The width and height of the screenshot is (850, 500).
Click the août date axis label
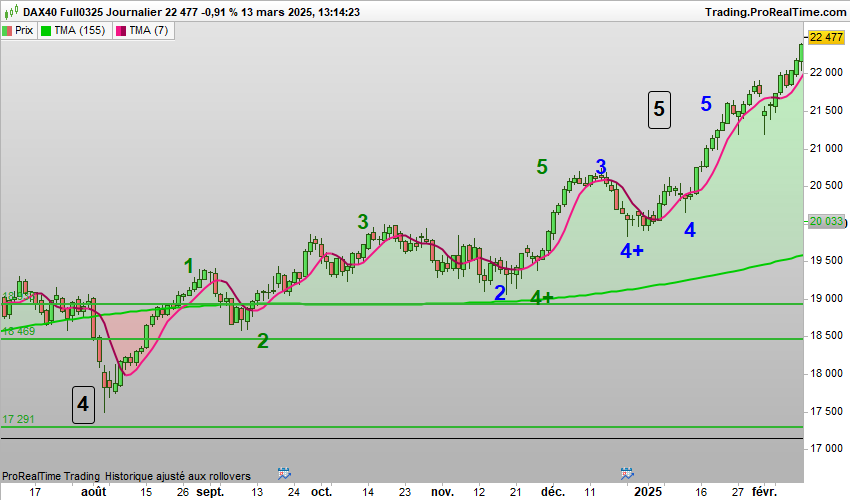pos(94,492)
